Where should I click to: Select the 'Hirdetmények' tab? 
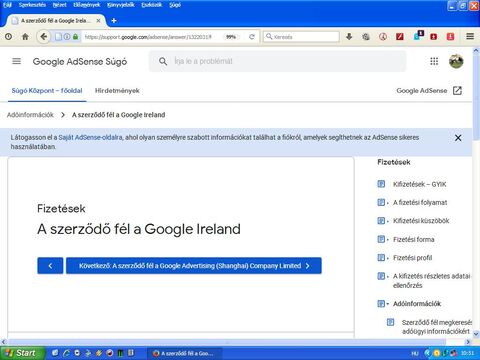pyautogui.click(x=117, y=91)
